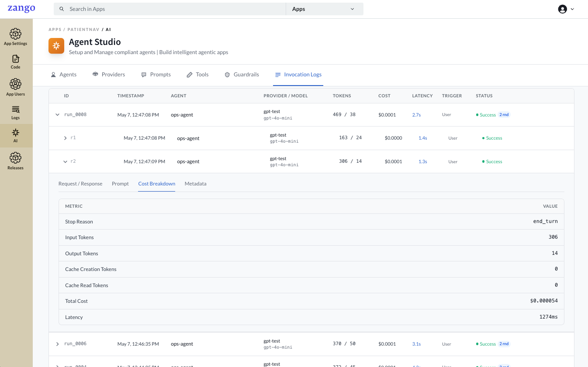Click the Agents tab person icon
588x367 pixels.
[53, 75]
